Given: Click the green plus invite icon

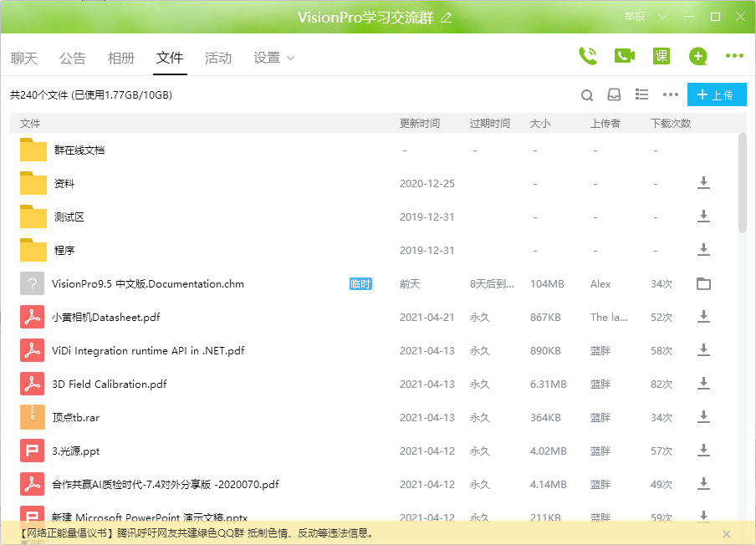Looking at the screenshot, I should (x=697, y=56).
